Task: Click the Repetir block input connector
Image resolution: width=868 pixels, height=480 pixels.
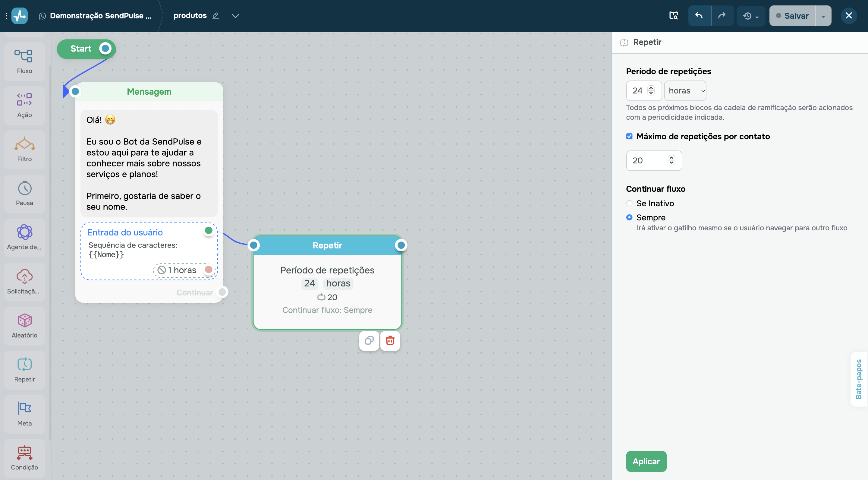Action: click(253, 245)
